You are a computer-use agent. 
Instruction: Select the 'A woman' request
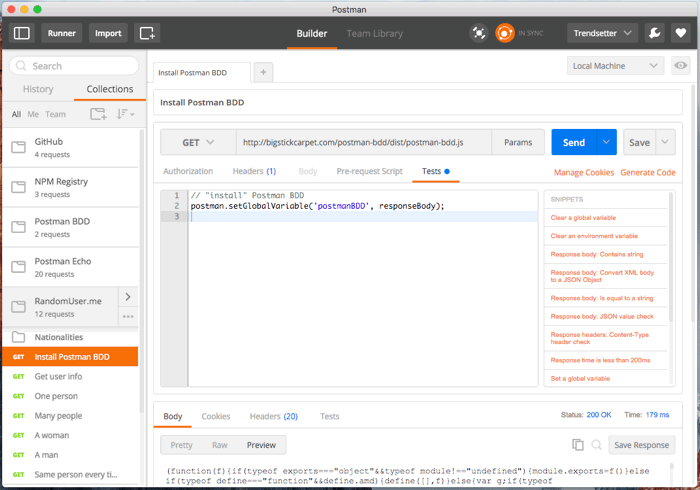pyautogui.click(x=71, y=435)
